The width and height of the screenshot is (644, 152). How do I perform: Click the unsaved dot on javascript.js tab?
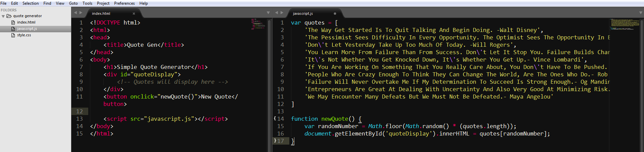coord(335,13)
